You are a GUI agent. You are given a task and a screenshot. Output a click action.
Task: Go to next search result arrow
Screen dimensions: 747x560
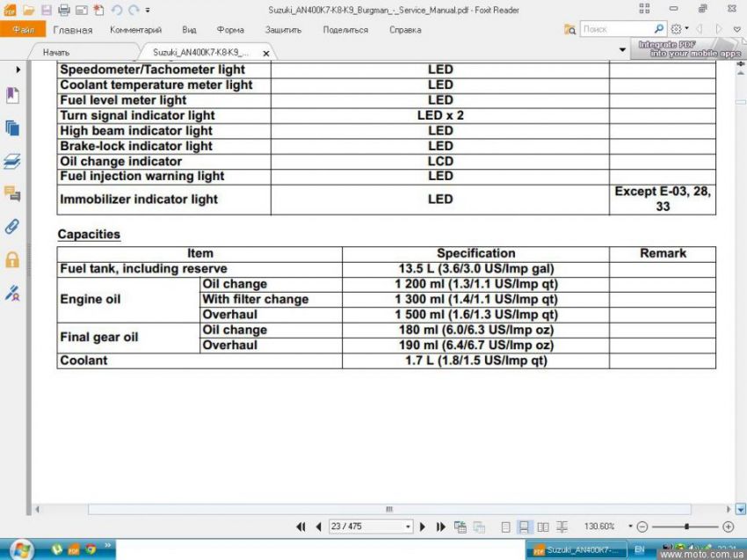(719, 29)
